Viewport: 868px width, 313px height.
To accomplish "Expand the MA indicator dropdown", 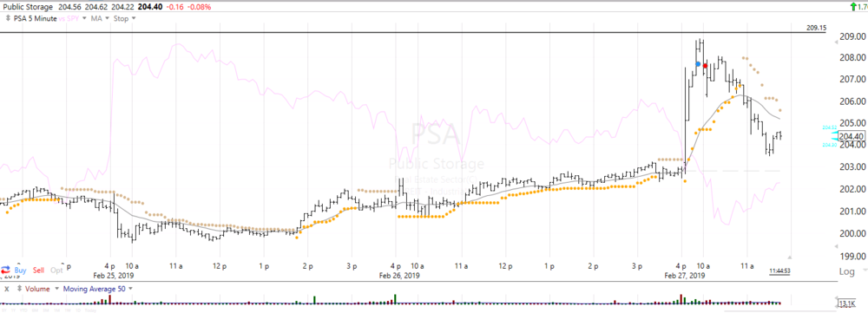I will point(108,18).
